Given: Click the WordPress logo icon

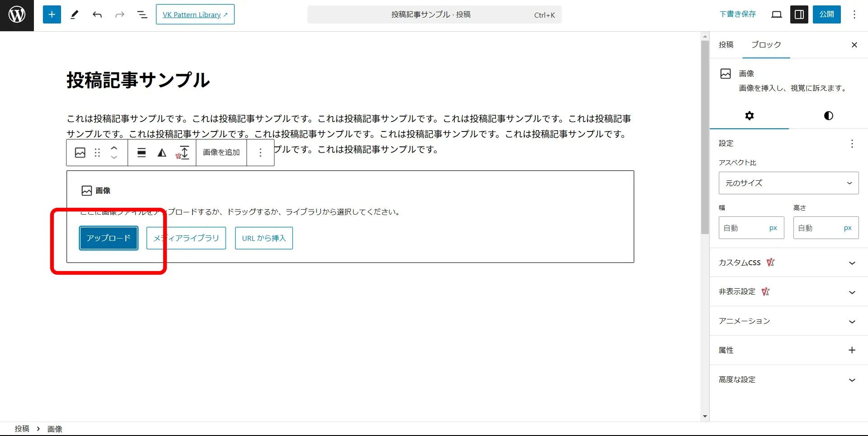Looking at the screenshot, I should click(17, 14).
